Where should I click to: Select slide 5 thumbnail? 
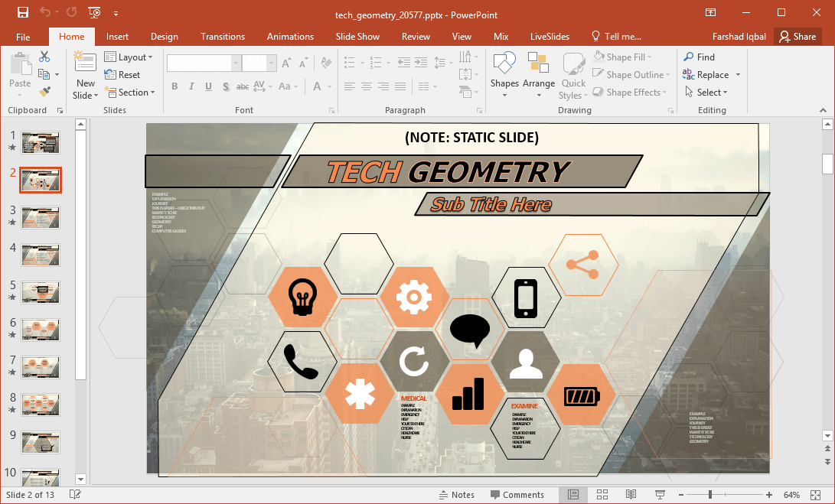[41, 292]
